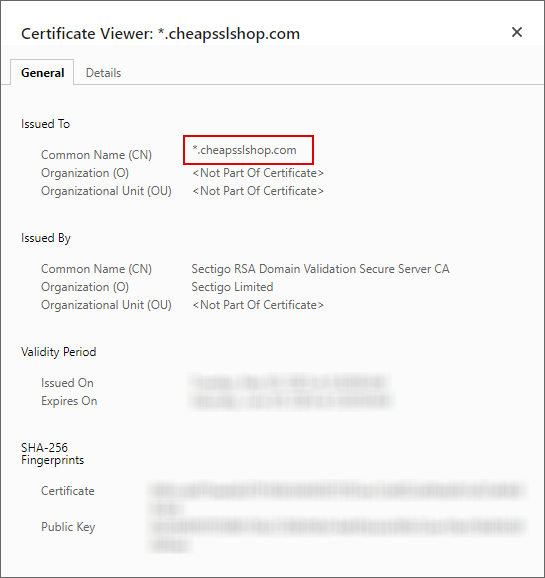Click the Sectigo RSA Domain Validation Secure Server CA value
Viewport: 545px width, 578px height.
tap(320, 269)
